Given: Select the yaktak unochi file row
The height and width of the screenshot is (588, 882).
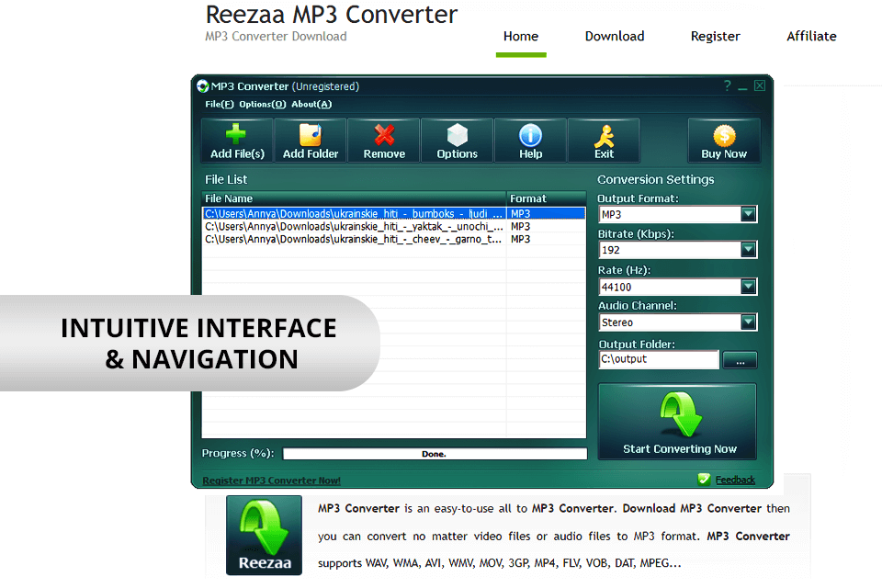Looking at the screenshot, I should coord(394,226).
